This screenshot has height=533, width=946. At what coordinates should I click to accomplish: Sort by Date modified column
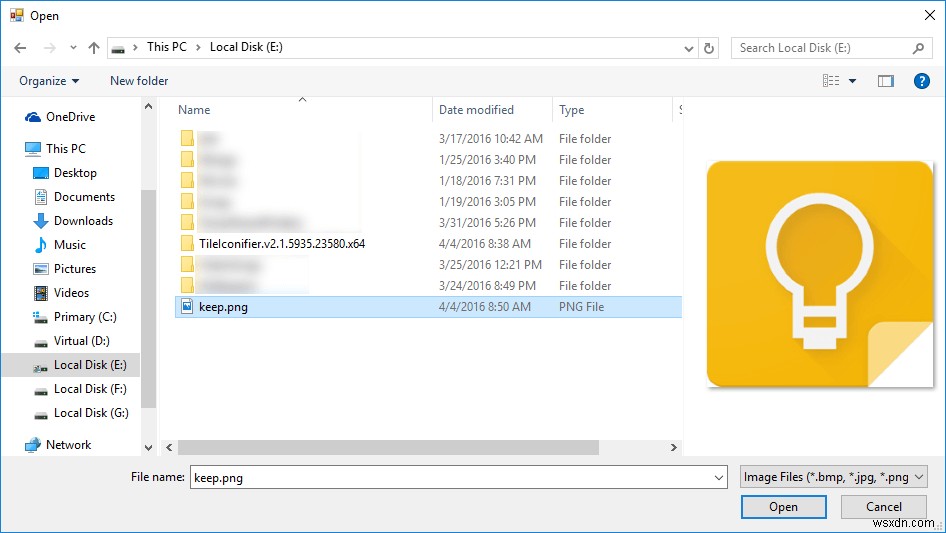click(476, 110)
